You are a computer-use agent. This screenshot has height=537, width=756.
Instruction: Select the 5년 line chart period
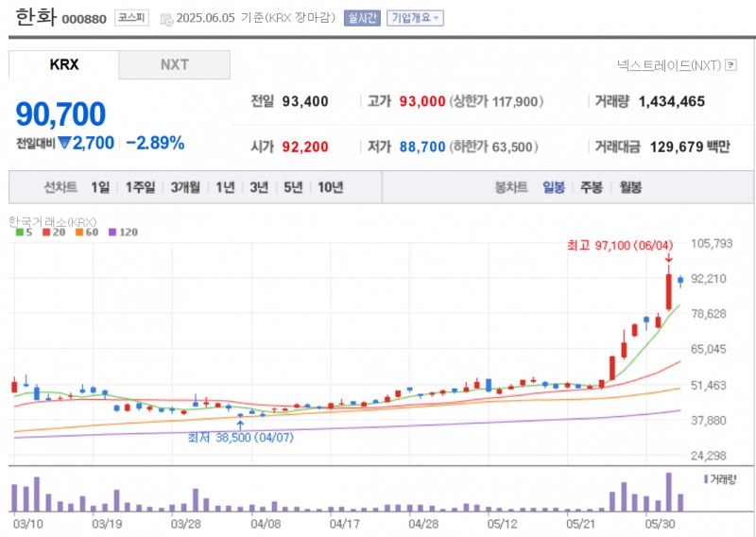[x=293, y=187]
